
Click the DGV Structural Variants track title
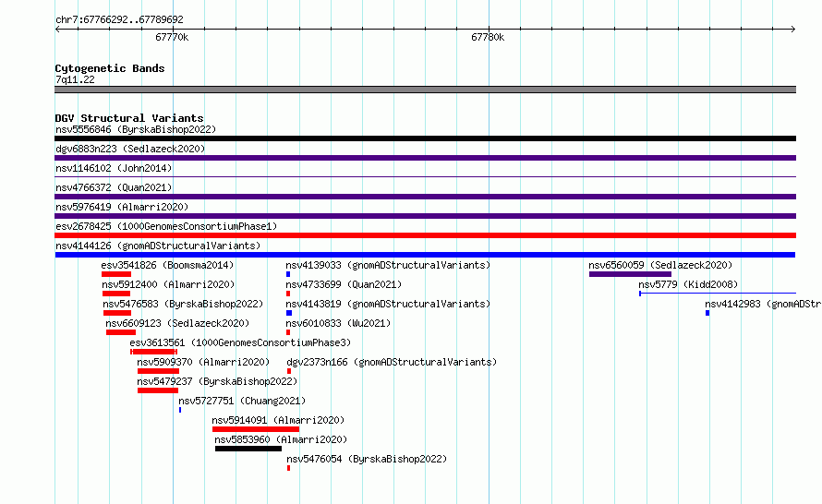coord(129,118)
